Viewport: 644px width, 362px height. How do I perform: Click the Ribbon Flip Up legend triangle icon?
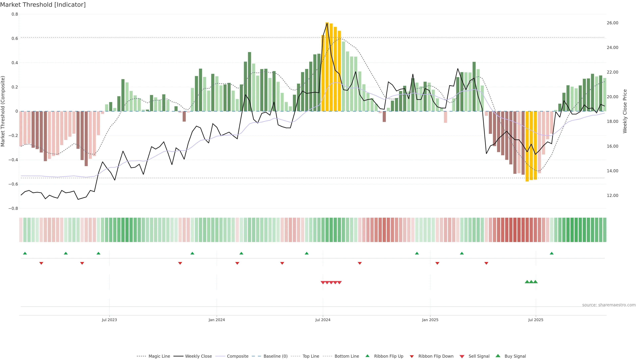(x=367, y=356)
